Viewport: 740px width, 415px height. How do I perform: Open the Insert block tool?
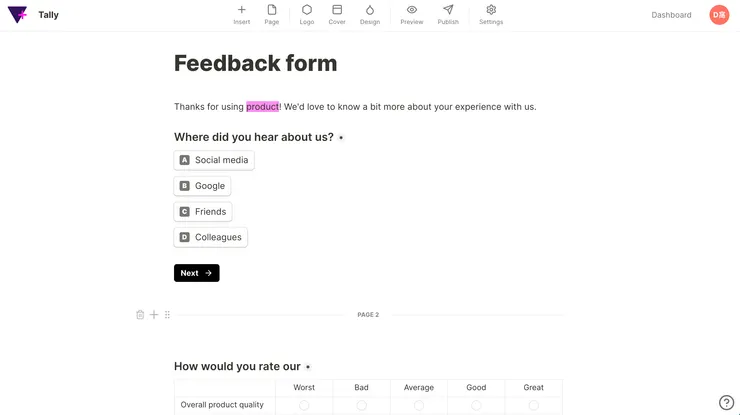[x=241, y=14]
